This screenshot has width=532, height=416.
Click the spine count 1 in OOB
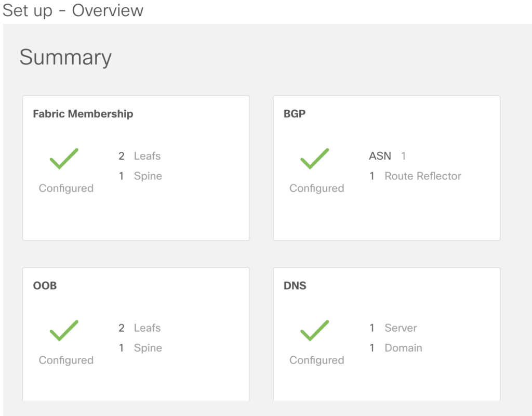click(x=121, y=348)
